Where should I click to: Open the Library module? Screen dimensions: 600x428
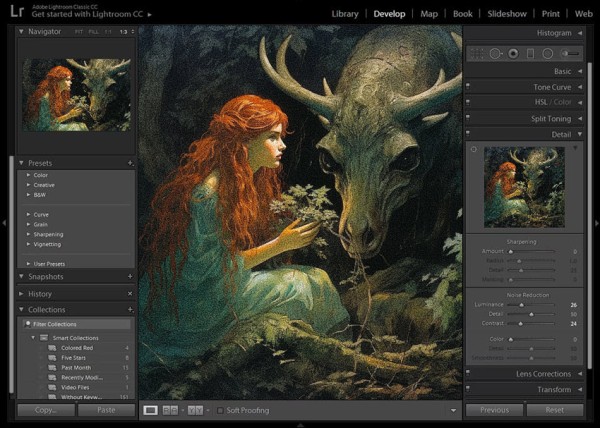click(345, 14)
